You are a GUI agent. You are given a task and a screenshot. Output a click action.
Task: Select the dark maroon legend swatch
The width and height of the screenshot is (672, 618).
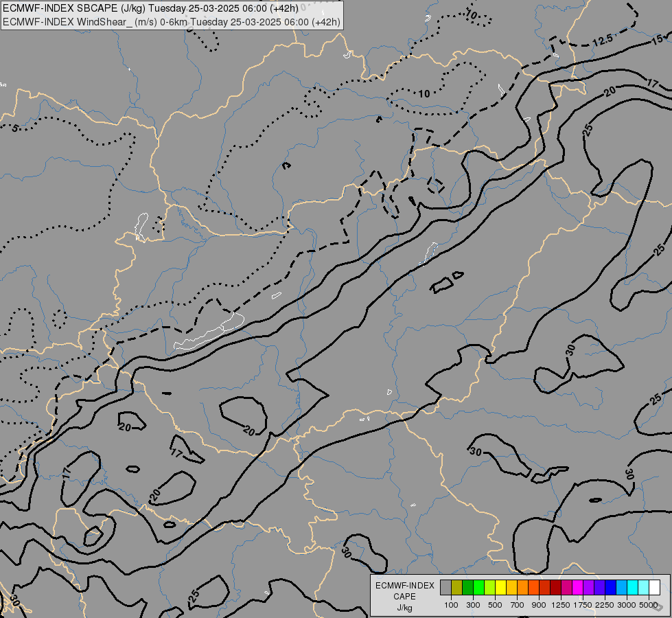click(556, 587)
